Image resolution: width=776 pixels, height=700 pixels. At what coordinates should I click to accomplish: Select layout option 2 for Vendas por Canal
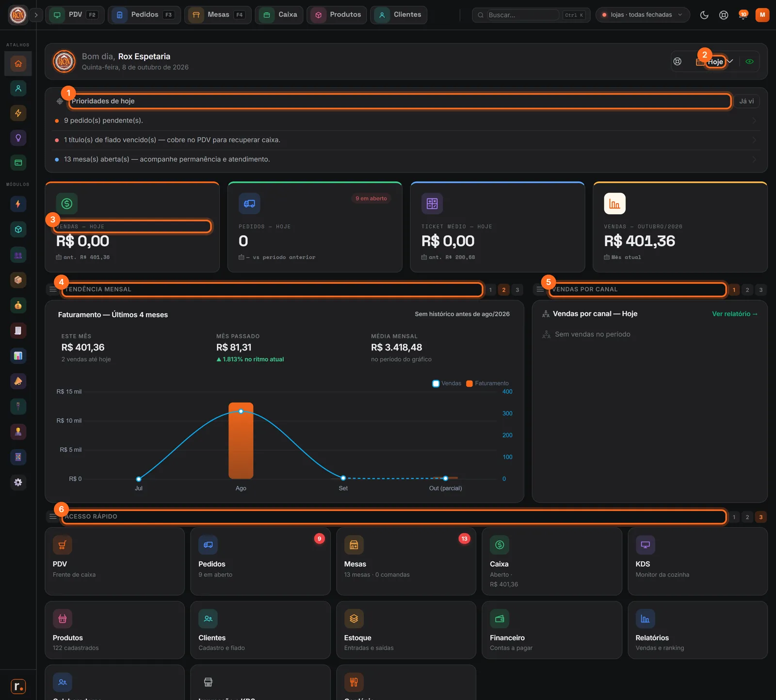pyautogui.click(x=747, y=290)
